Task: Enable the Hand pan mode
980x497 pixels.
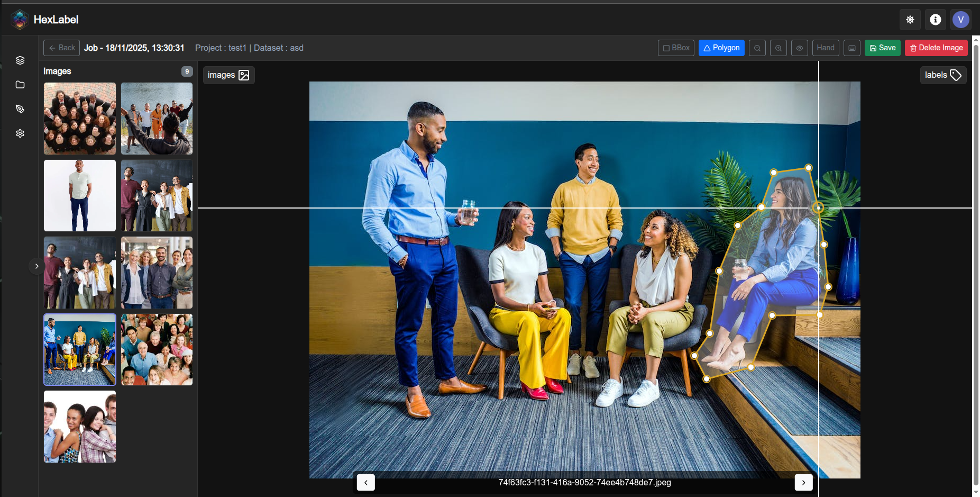Action: [x=825, y=48]
